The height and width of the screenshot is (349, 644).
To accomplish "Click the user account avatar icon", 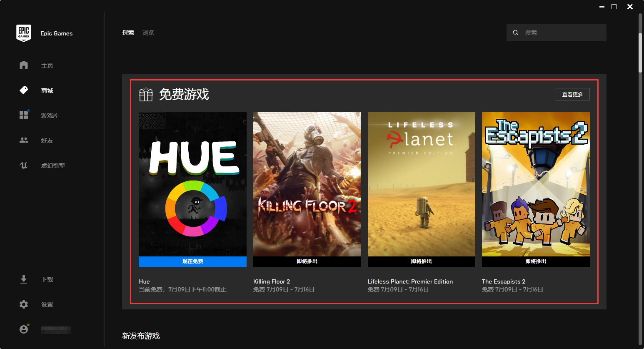I will click(24, 329).
